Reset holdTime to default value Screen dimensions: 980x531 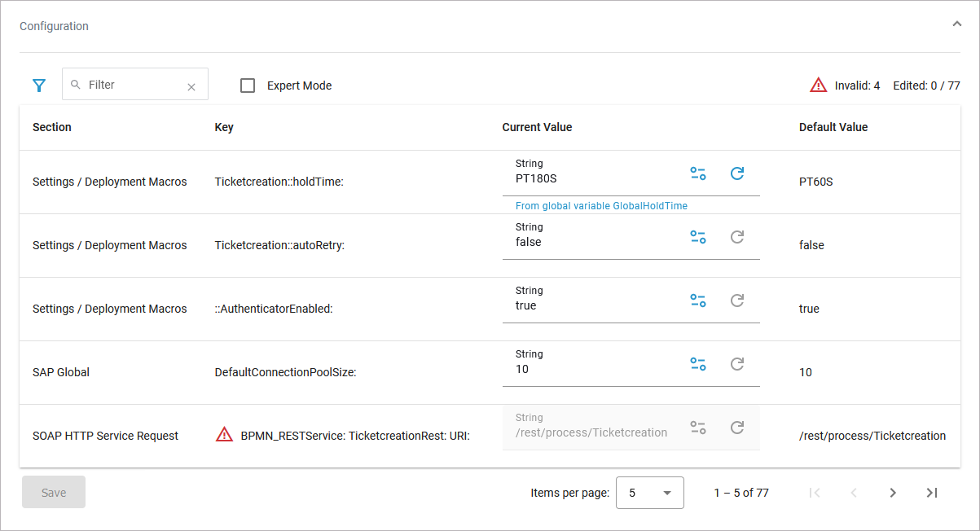click(x=737, y=173)
